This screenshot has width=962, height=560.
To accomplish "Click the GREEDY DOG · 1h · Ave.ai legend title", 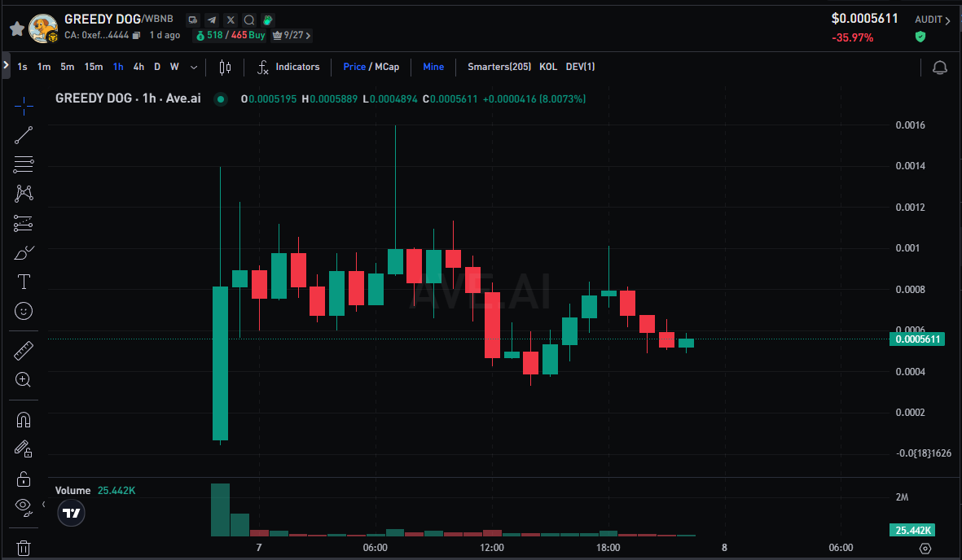I will tap(128, 98).
